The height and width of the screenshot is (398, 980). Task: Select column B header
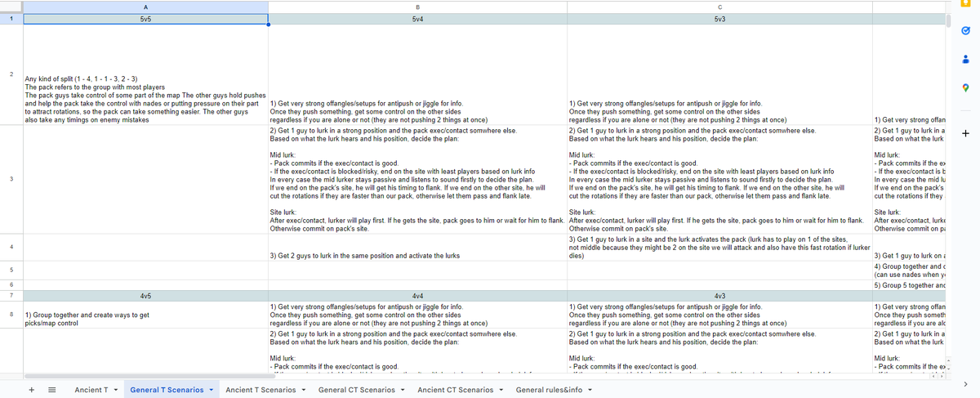point(417,7)
